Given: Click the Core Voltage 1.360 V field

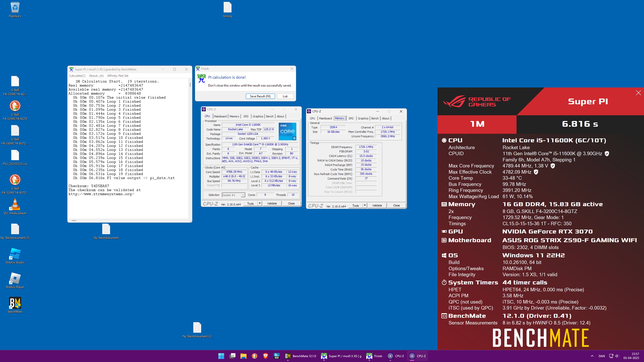Looking at the screenshot, I should pos(265,138).
